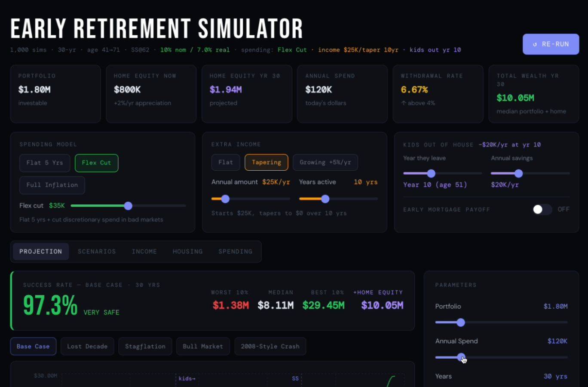Screen dimensions: 588x387
Task: Adjust the Flex cut slider handle
Action: (128, 206)
